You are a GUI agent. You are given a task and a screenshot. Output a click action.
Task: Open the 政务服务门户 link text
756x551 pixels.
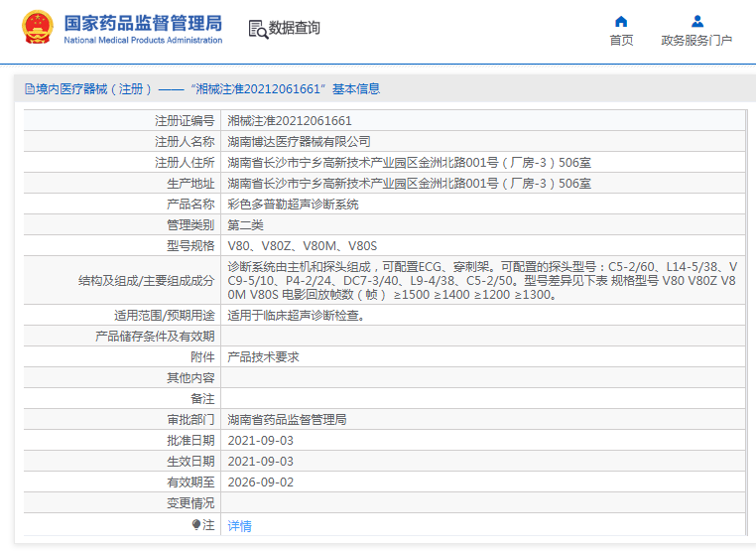click(x=696, y=41)
